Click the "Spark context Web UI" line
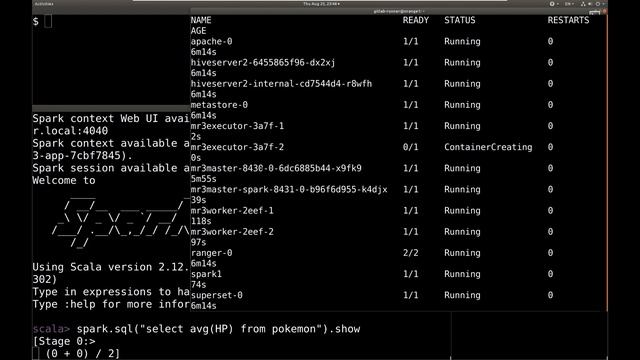Image resolution: width=640 pixels, height=360 pixels. [111, 119]
